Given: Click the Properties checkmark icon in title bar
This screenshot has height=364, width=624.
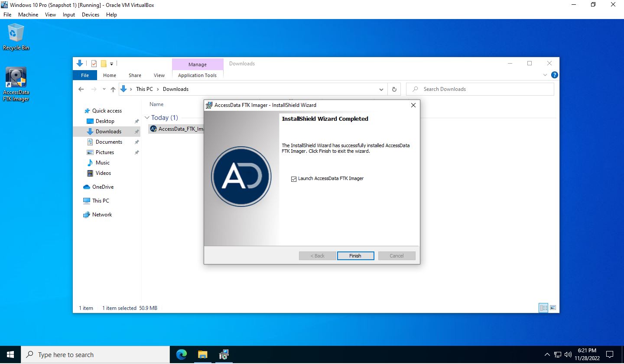Looking at the screenshot, I should pos(94,64).
